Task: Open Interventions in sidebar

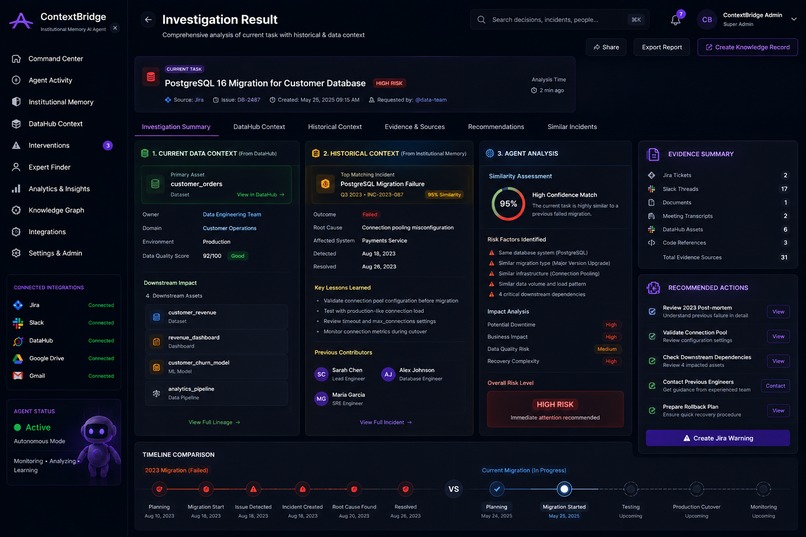Action: [62, 145]
